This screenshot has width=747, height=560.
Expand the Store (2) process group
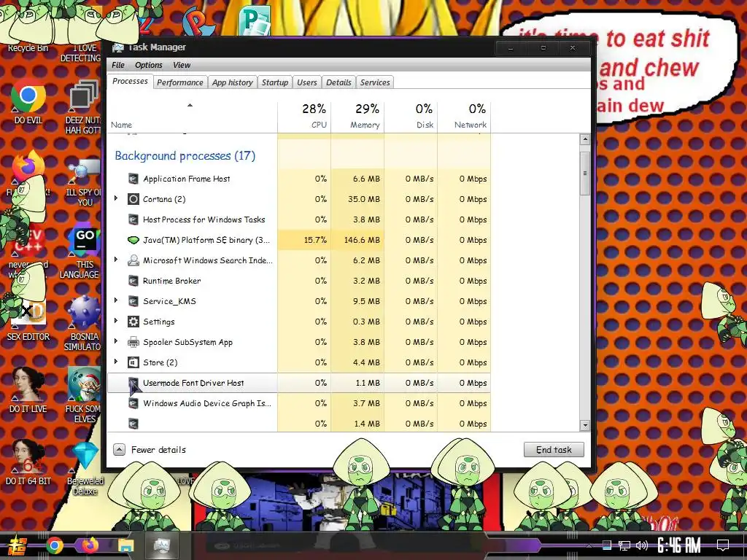click(116, 362)
